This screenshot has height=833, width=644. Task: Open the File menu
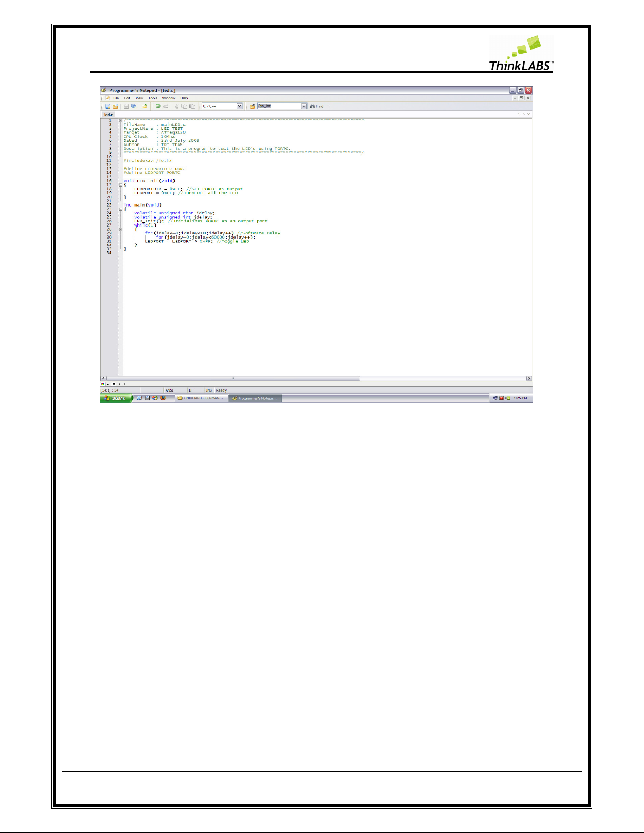[116, 98]
